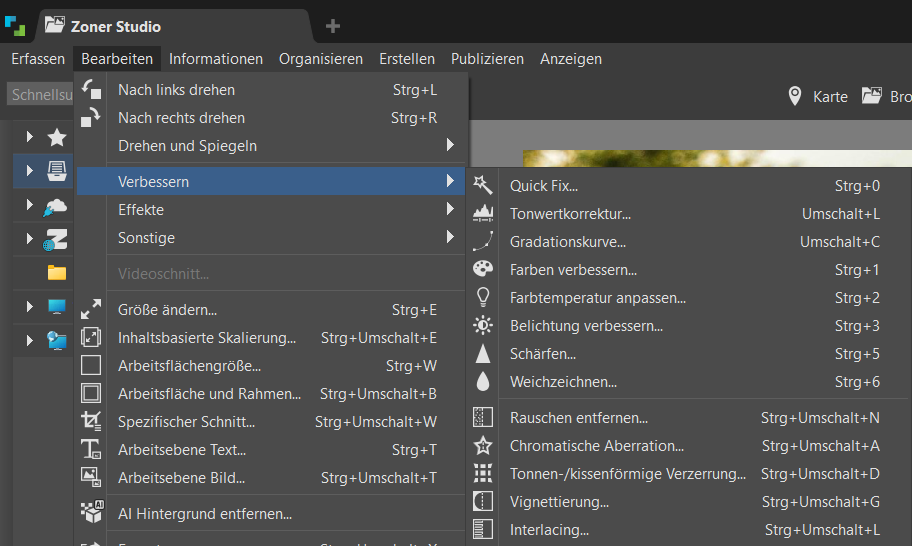This screenshot has width=912, height=546.
Task: Expand the Zoner Cloud tree node
Action: 29,205
